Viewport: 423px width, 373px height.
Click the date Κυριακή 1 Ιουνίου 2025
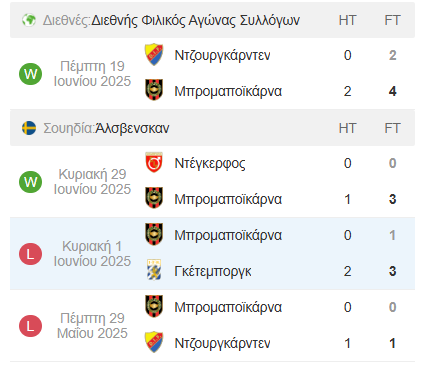point(92,254)
